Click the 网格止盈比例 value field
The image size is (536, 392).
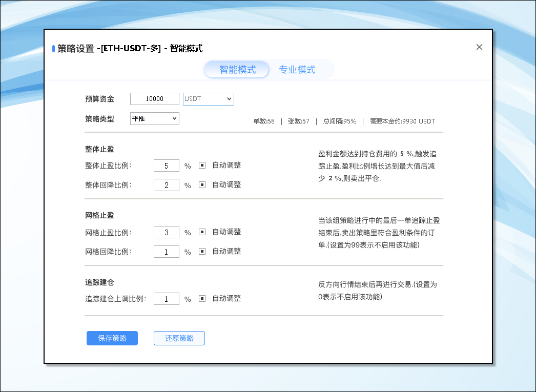167,232
